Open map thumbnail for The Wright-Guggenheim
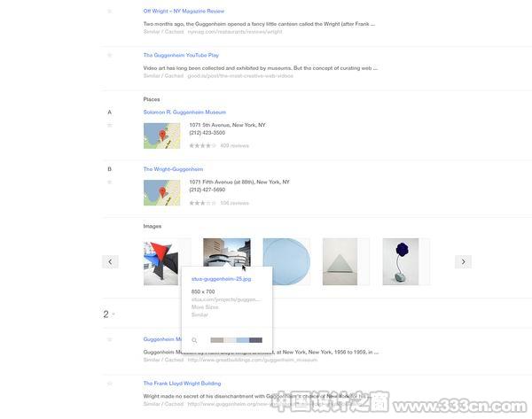 coord(162,192)
